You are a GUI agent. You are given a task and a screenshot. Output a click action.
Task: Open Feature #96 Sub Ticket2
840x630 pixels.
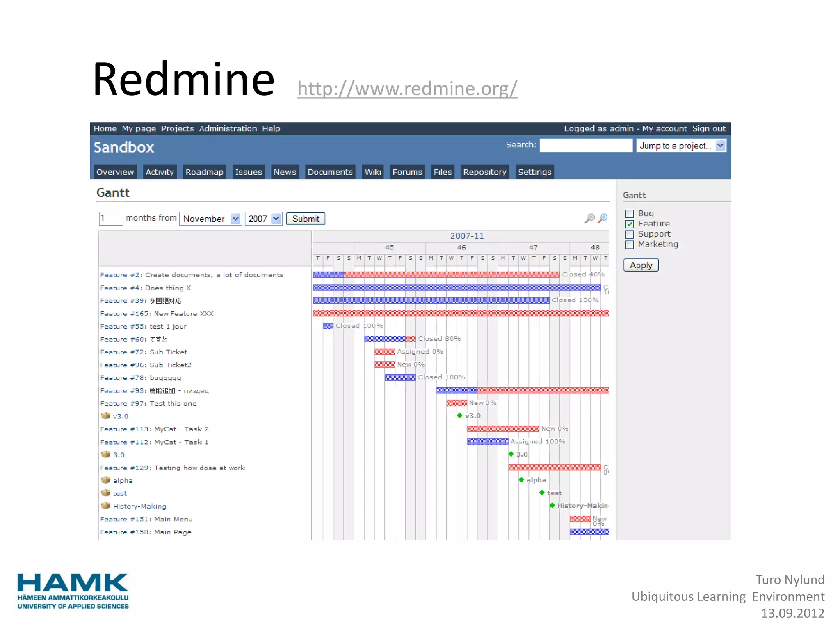pyautogui.click(x=146, y=365)
